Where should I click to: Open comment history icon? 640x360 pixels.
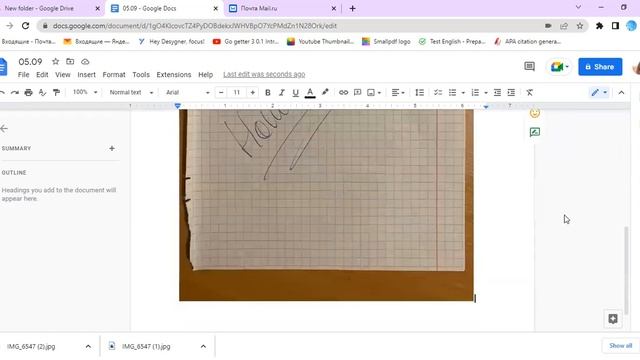529,66
